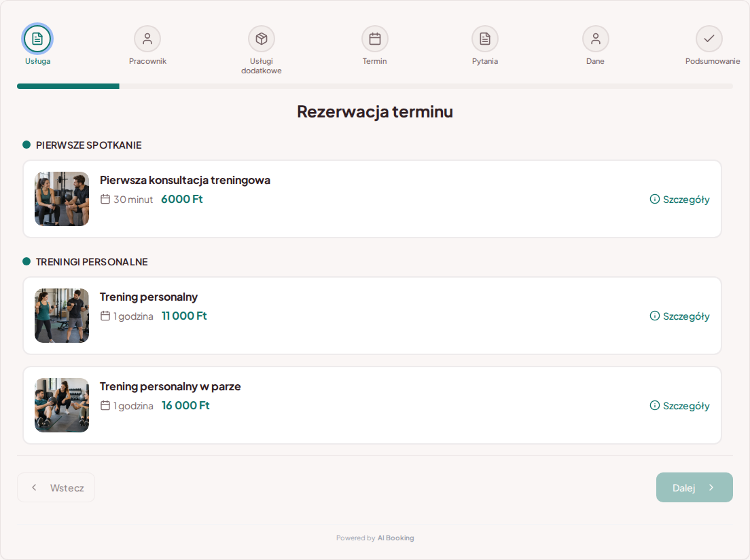
Task: Choose the Trening personalny title
Action: (x=149, y=297)
